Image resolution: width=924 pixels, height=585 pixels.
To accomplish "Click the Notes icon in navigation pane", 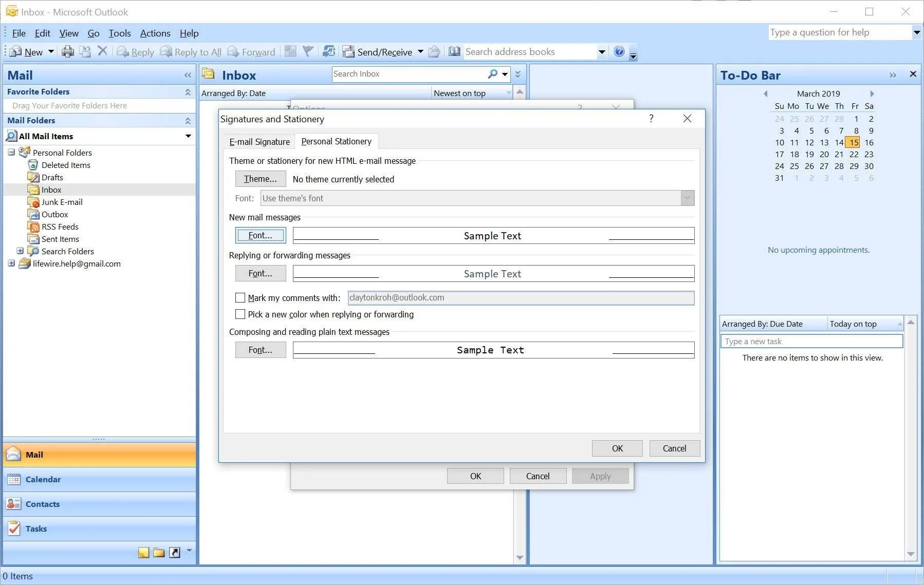I will pyautogui.click(x=143, y=553).
